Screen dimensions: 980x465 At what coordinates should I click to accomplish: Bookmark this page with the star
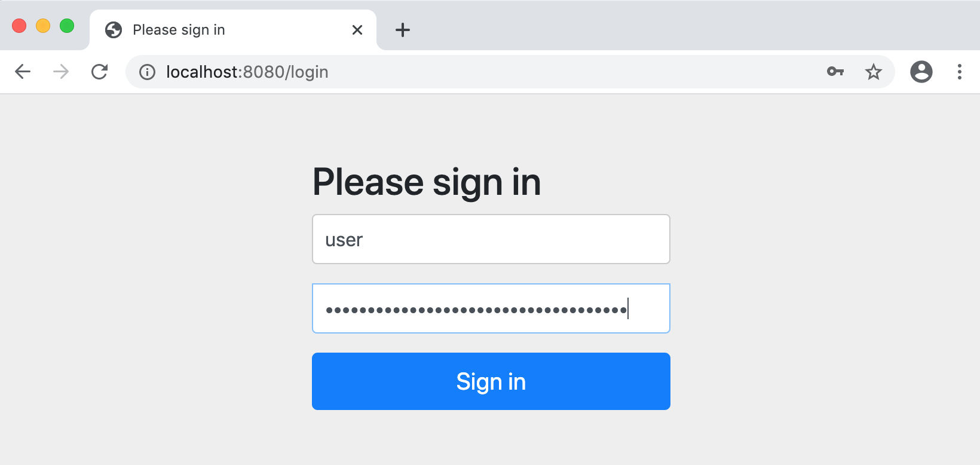(873, 72)
